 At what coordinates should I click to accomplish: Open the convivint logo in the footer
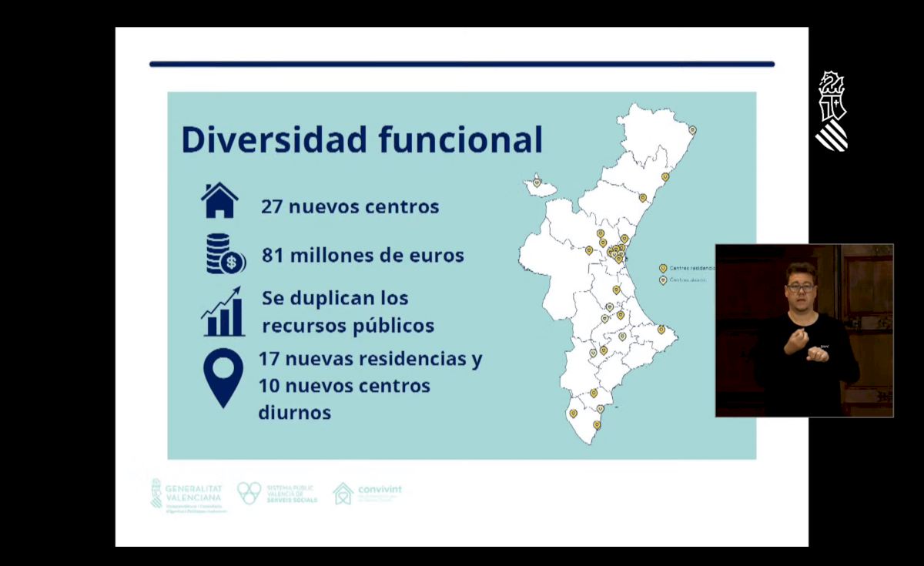(x=367, y=493)
